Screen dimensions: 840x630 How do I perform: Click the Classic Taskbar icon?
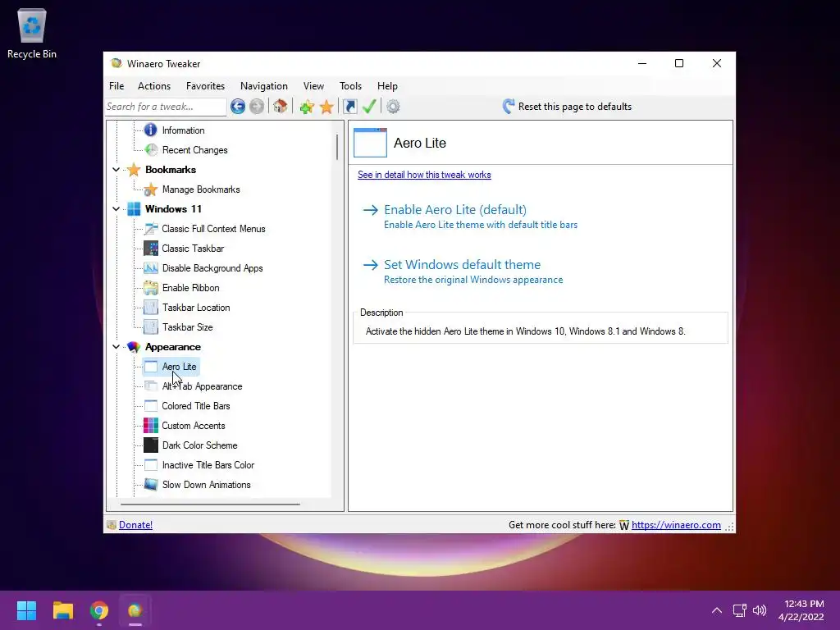tap(151, 249)
